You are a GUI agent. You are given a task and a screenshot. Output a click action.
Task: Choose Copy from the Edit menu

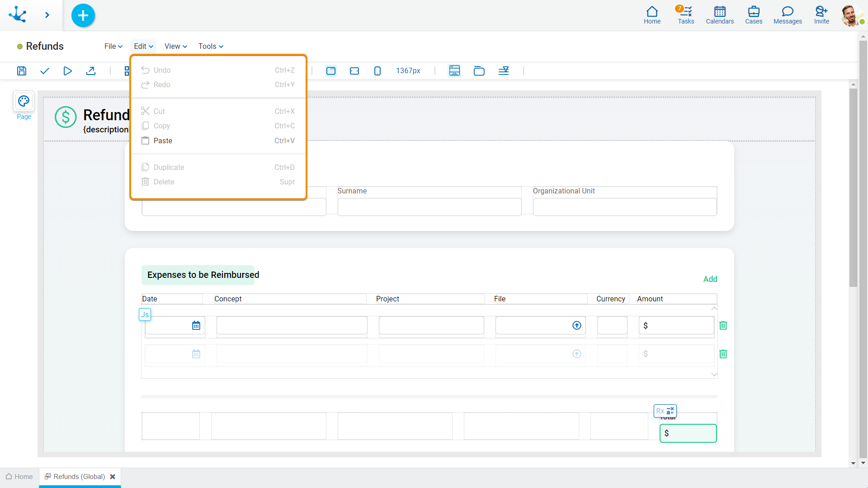point(218,126)
